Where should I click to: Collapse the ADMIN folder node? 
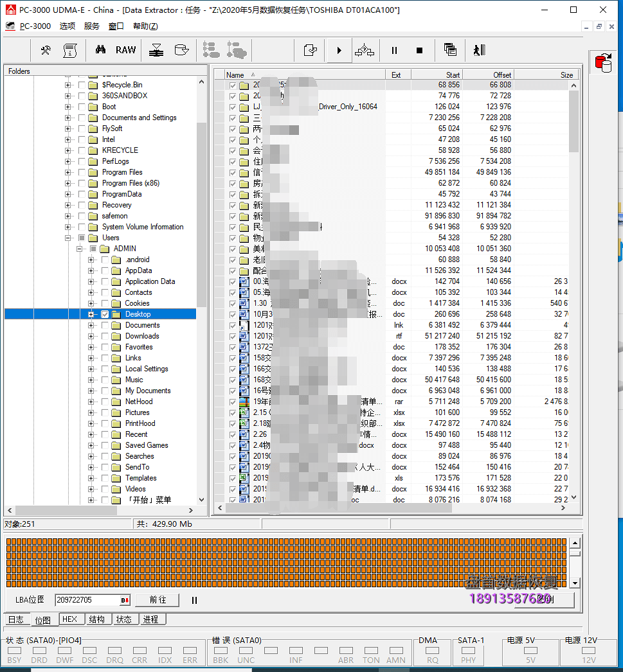tap(79, 249)
